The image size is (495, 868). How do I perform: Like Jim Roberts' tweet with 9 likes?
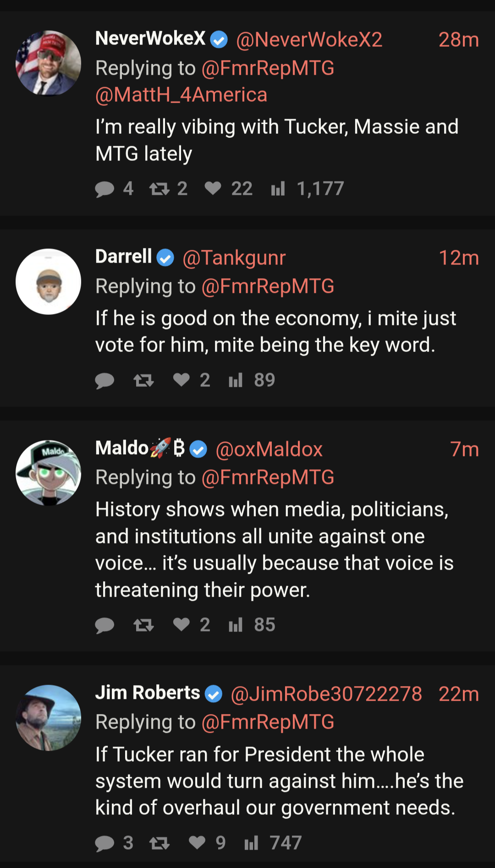(x=197, y=843)
